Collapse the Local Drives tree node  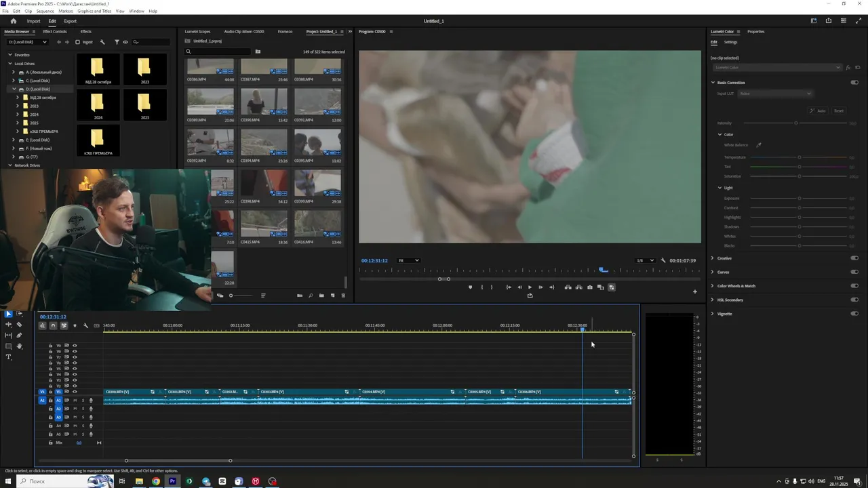coord(10,64)
